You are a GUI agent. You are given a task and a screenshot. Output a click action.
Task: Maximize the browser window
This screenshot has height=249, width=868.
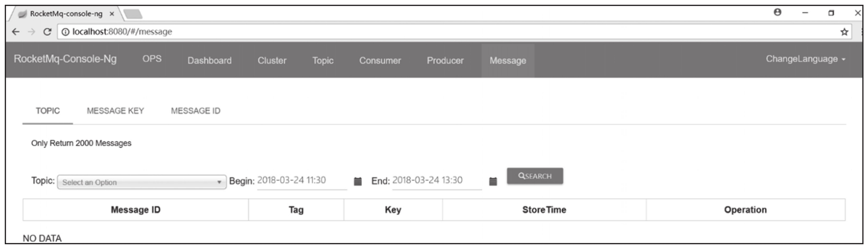[831, 13]
